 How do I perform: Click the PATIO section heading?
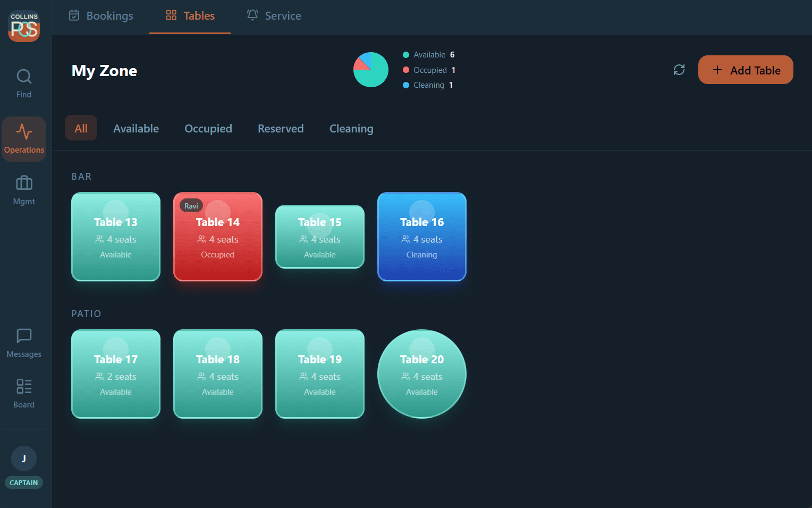point(86,314)
